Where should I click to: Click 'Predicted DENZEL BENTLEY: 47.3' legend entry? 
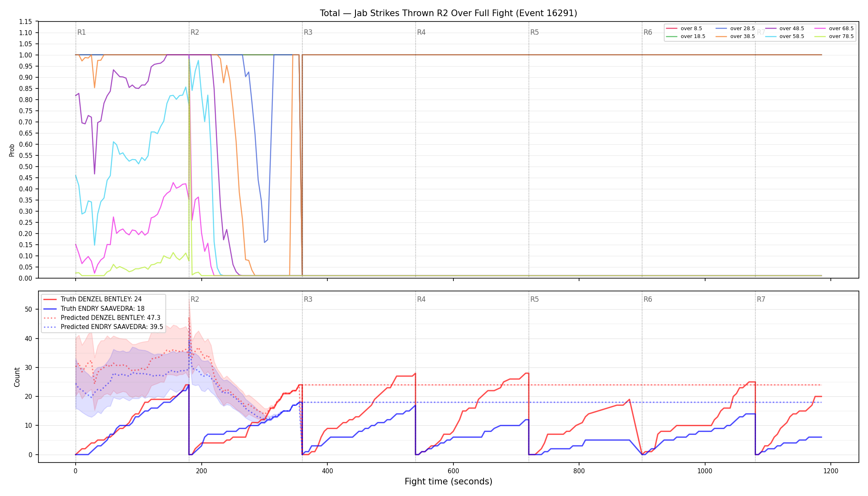click(x=110, y=318)
